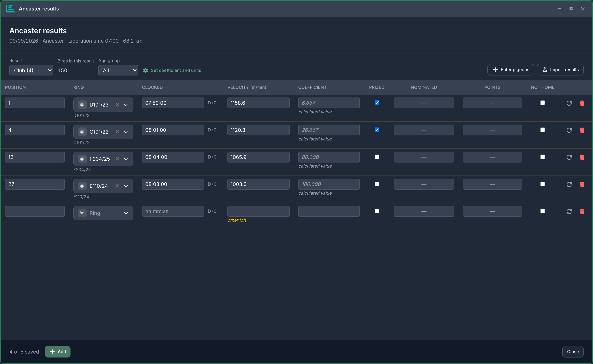Delete the D101/23 result row

[582, 103]
